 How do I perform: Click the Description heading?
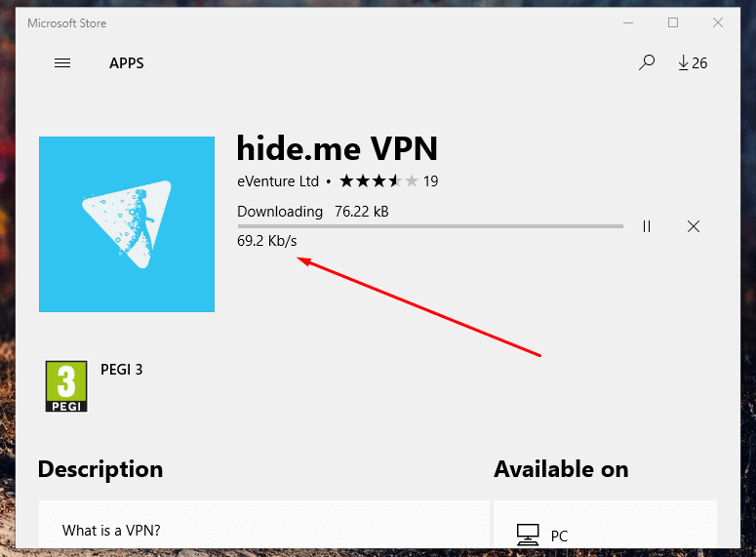click(100, 469)
